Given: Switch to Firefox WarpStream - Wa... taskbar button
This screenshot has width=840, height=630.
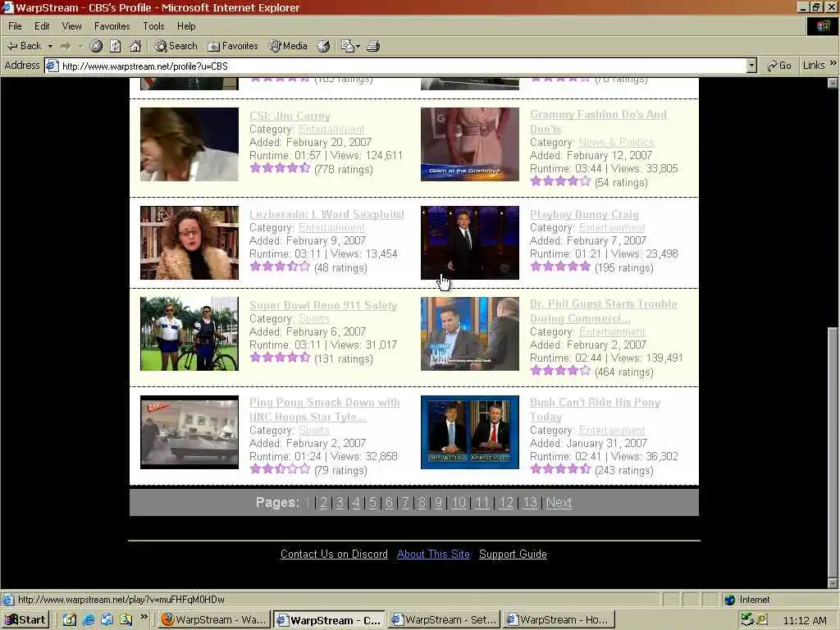Looking at the screenshot, I should [214, 620].
